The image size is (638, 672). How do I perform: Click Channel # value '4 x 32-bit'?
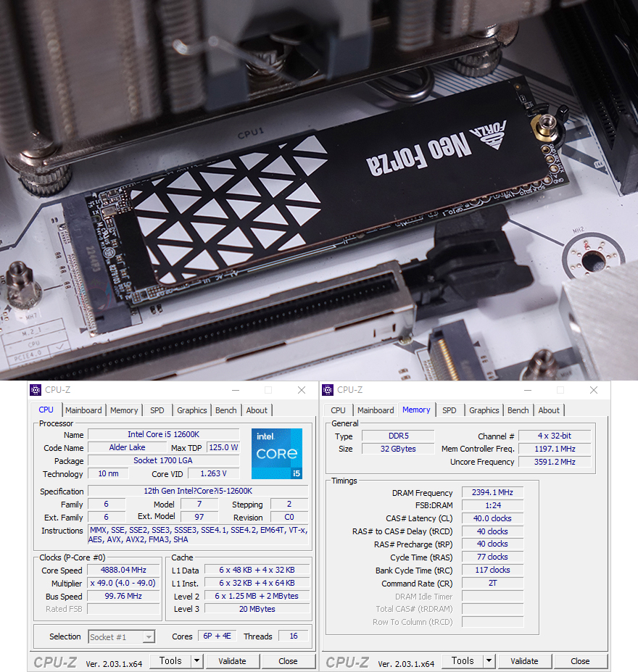coord(555,436)
